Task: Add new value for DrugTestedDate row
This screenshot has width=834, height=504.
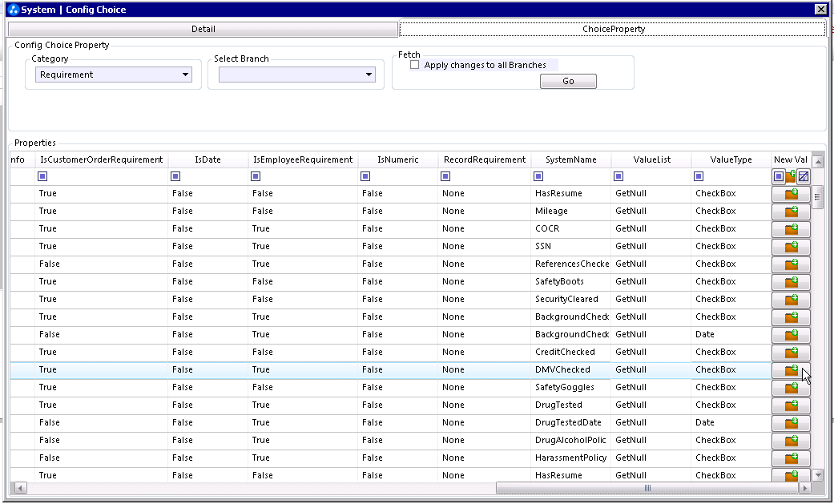Action: point(791,422)
